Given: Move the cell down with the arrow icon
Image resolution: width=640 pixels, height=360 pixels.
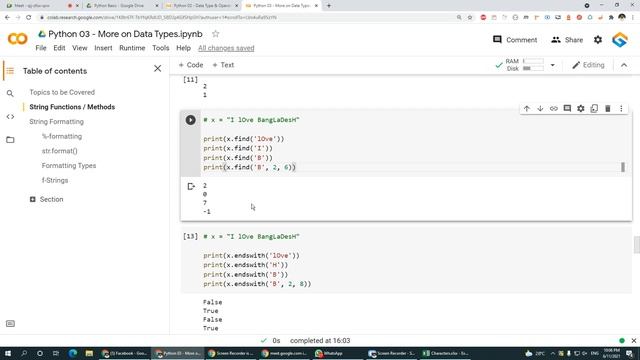Looking at the screenshot, I should (540, 109).
